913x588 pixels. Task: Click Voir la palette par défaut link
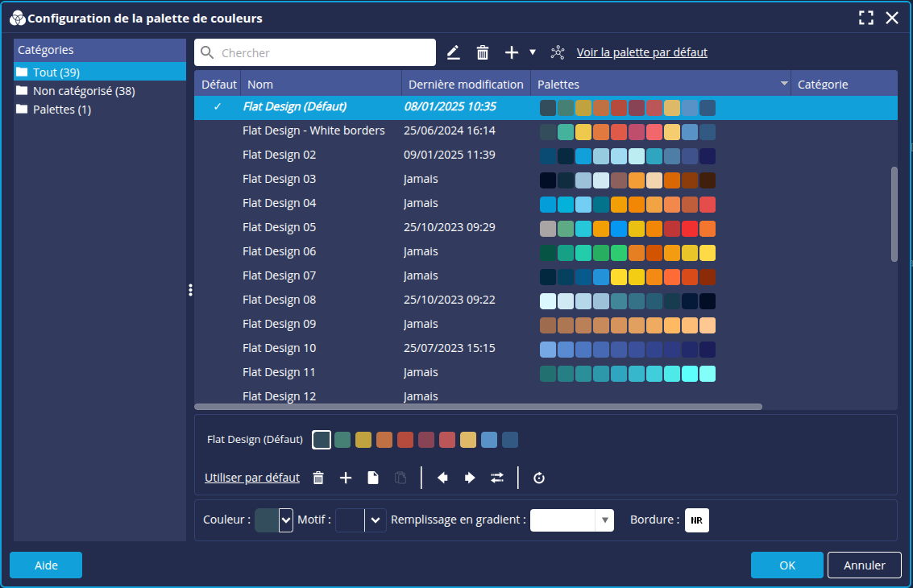641,52
